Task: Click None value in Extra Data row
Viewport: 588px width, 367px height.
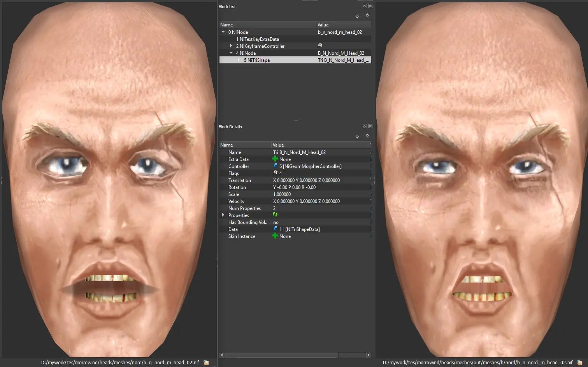Action: pyautogui.click(x=285, y=159)
